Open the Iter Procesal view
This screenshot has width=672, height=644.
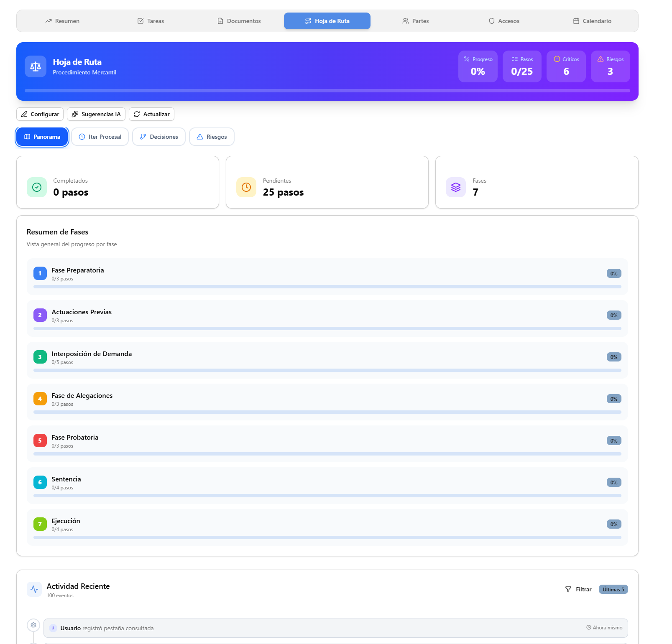click(100, 137)
